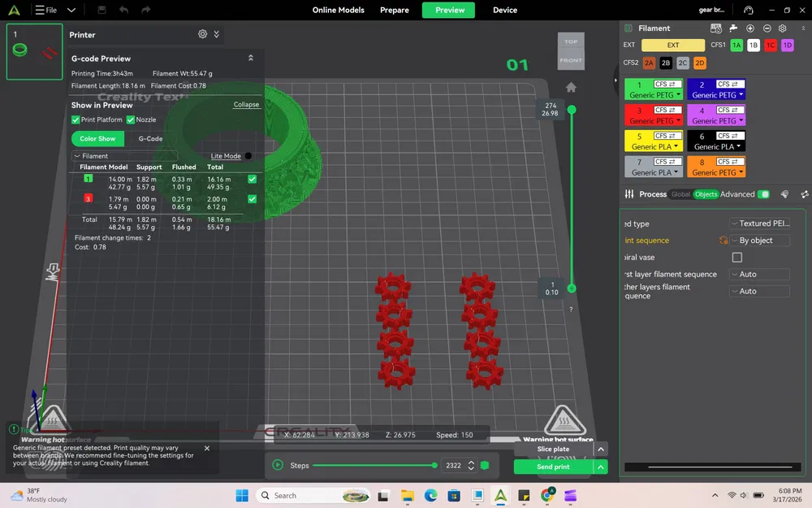The height and width of the screenshot is (508, 812).
Task: Open filament 5 Generic PLA dropdown
Action: pos(654,146)
